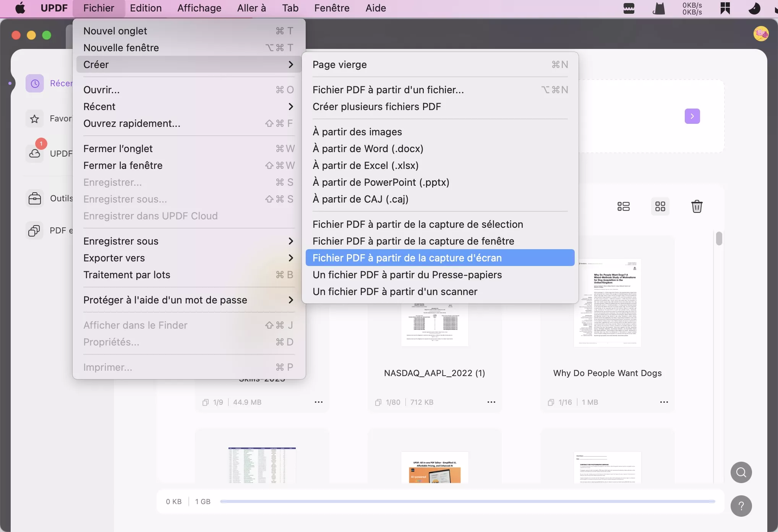Image resolution: width=778 pixels, height=532 pixels.
Task: Expand Protéger à l'aide d'un mot de passe
Action: 188,300
